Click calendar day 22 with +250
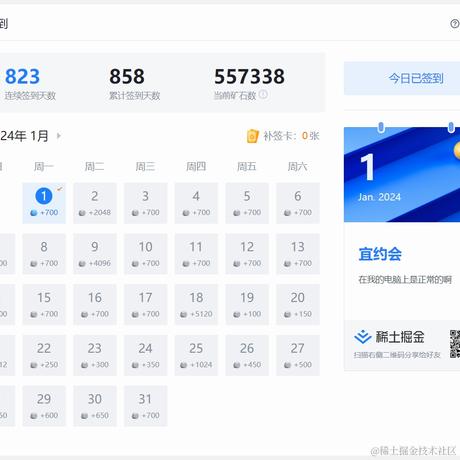The image size is (460, 460). pos(44,355)
